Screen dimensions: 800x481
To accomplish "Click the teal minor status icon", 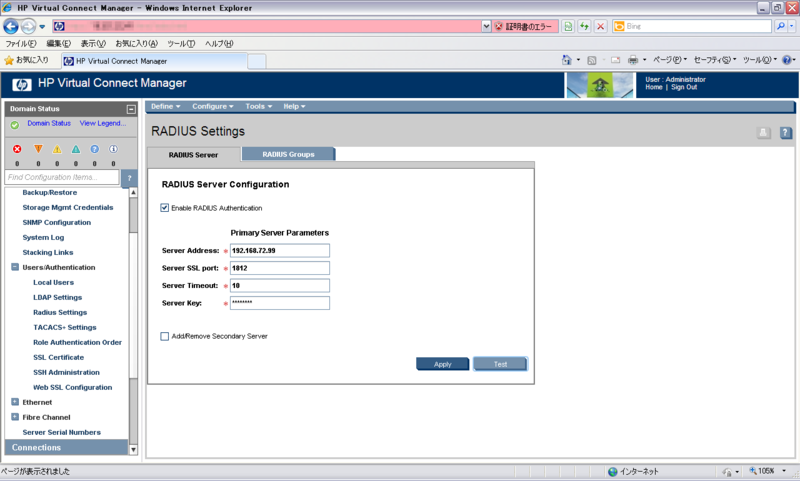I will 76,149.
